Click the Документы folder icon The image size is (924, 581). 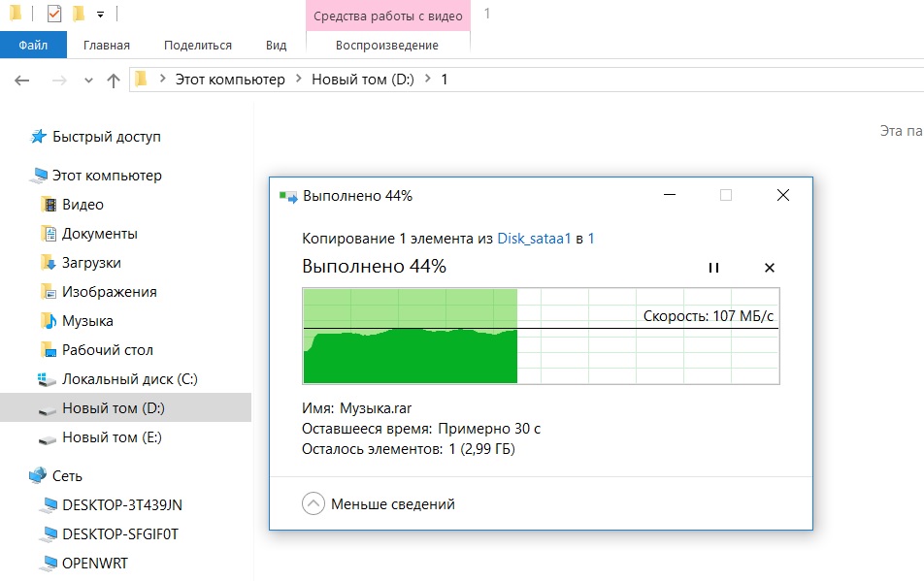click(x=49, y=234)
